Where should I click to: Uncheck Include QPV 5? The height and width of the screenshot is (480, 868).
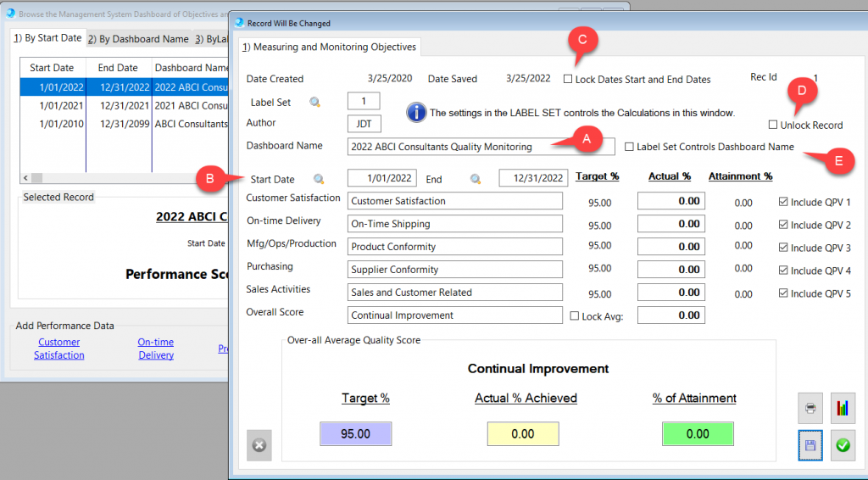[x=783, y=293]
